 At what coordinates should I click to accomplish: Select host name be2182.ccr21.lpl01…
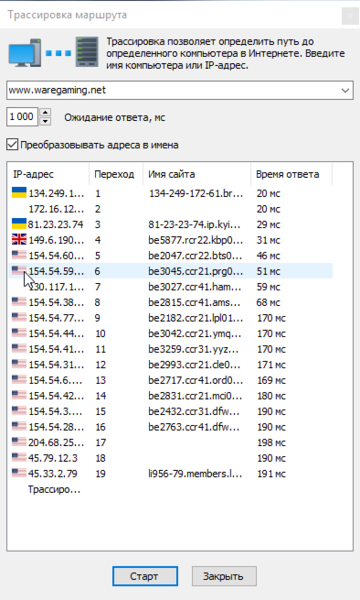click(195, 318)
